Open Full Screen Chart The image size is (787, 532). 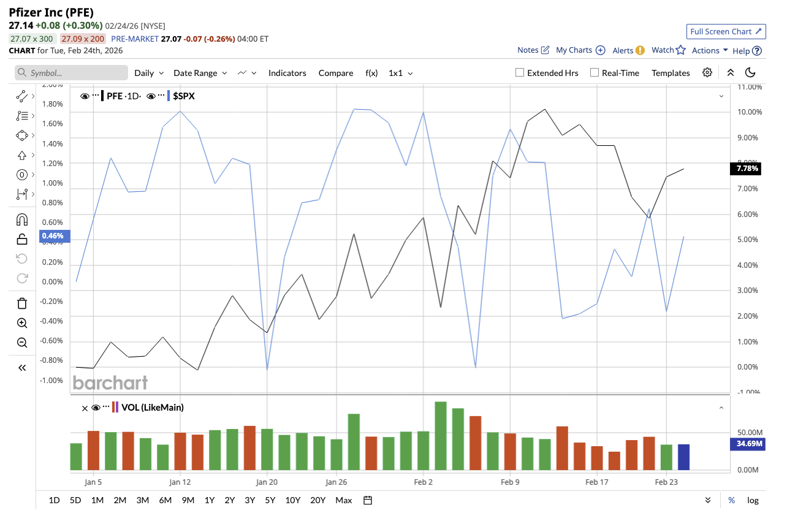tap(726, 31)
